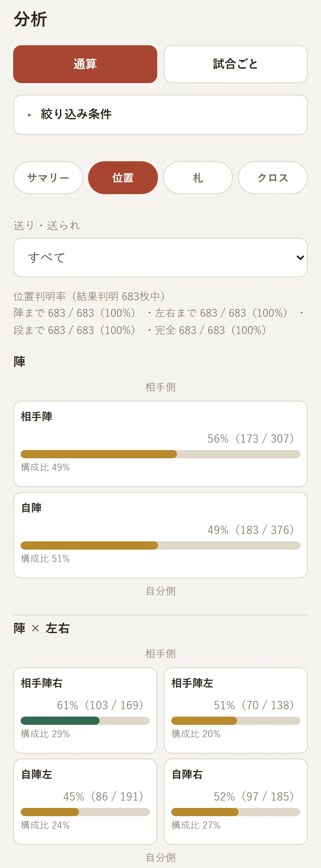The width and height of the screenshot is (321, 868).
Task: Click the 自陣 49% card
Action: coord(160,535)
